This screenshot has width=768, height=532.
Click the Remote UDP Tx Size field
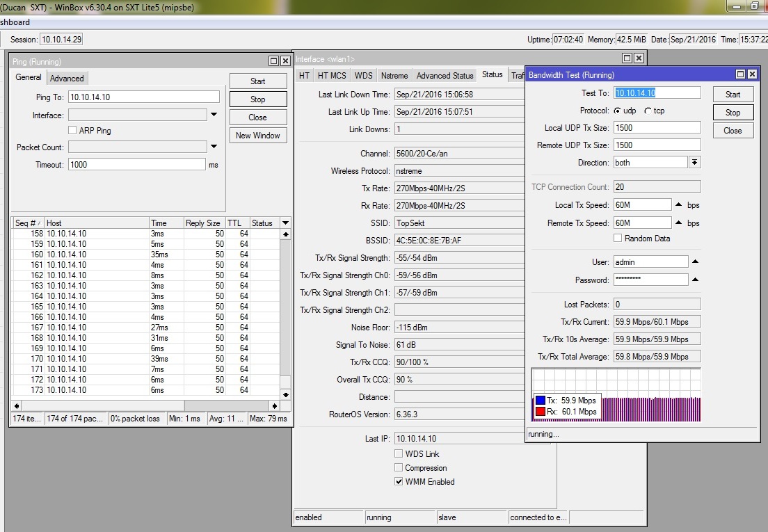coord(657,145)
